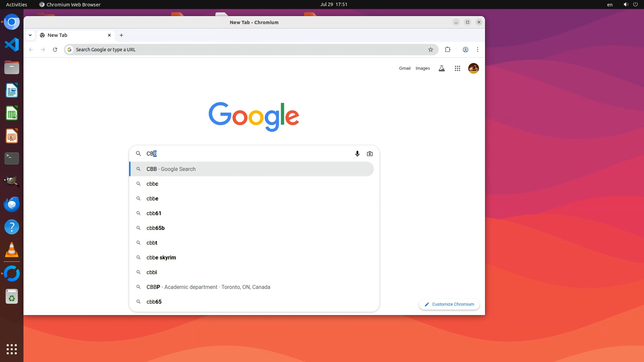Open Chromium three-dot menu
Image resolution: width=644 pixels, height=362 pixels.
coord(477,50)
